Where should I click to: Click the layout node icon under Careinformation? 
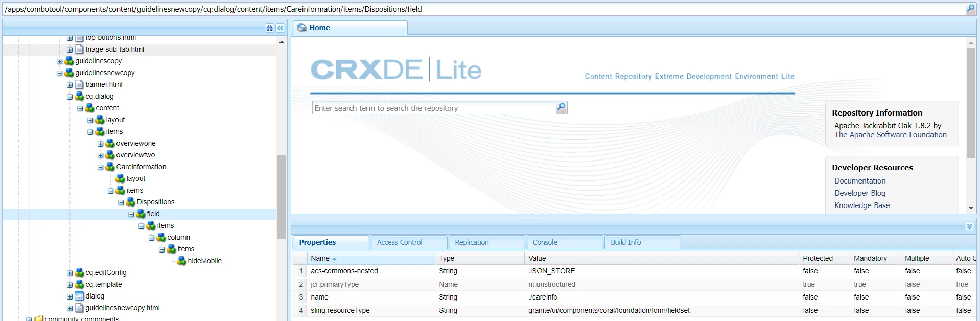(x=120, y=178)
